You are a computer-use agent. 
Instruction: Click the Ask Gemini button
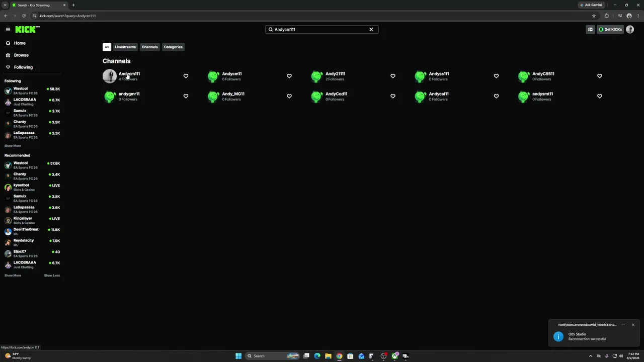(591, 5)
